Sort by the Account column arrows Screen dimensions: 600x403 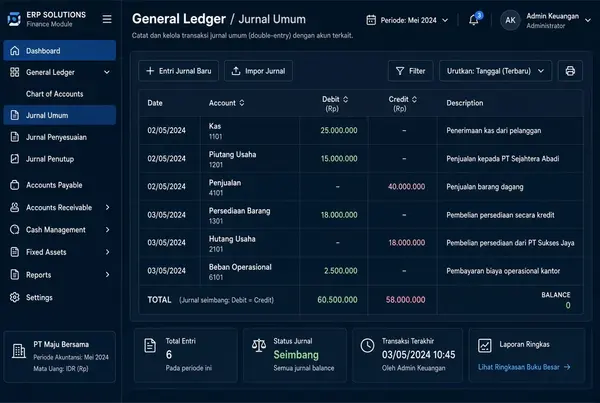(242, 103)
